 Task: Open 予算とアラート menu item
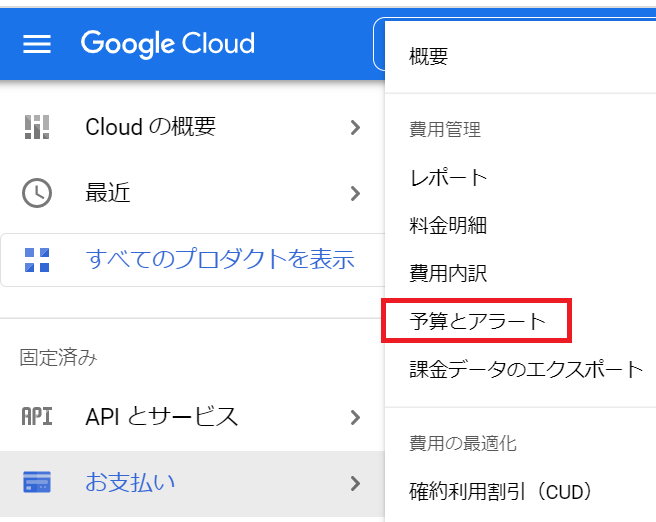click(x=478, y=321)
